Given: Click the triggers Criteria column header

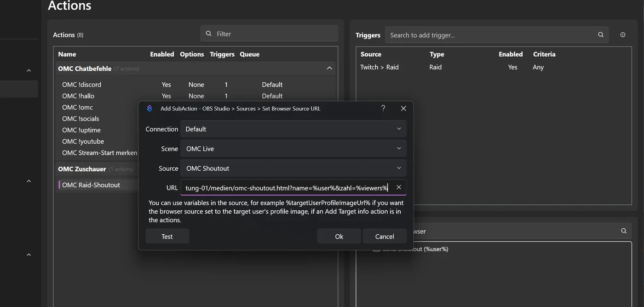Looking at the screenshot, I should (544, 54).
